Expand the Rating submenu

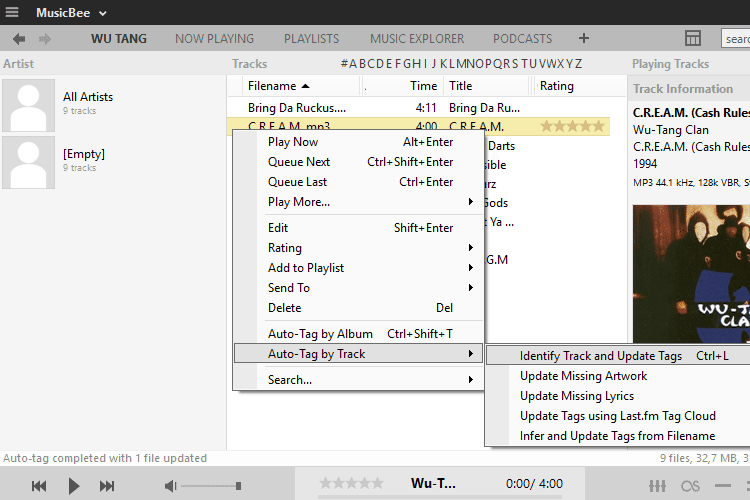point(359,248)
